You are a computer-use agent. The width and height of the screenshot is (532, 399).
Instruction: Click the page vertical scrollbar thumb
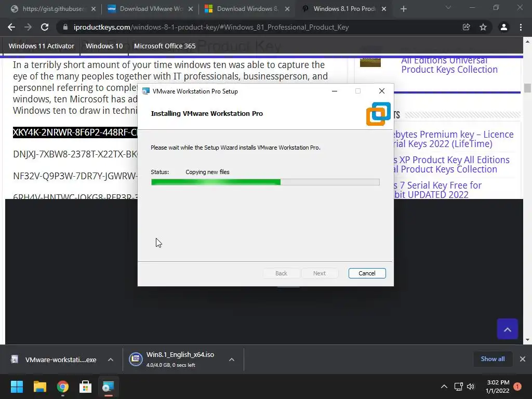(527, 88)
